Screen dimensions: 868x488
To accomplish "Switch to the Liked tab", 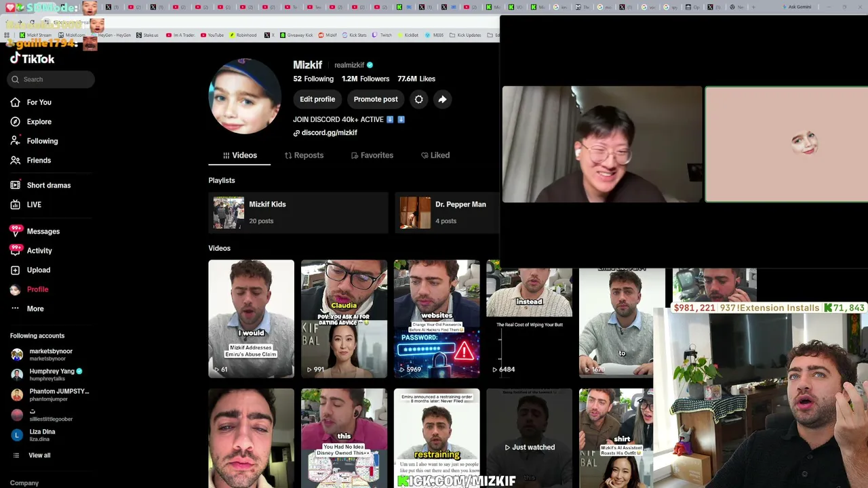I will [x=435, y=155].
